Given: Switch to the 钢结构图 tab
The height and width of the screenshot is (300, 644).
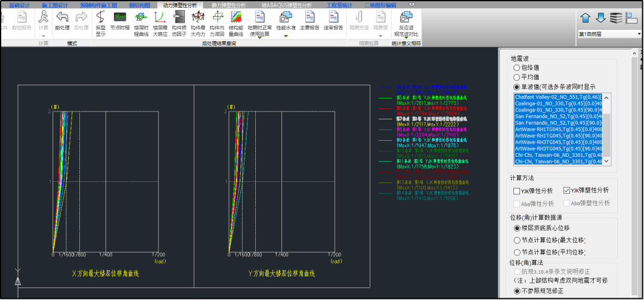Looking at the screenshot, I should point(140,5).
